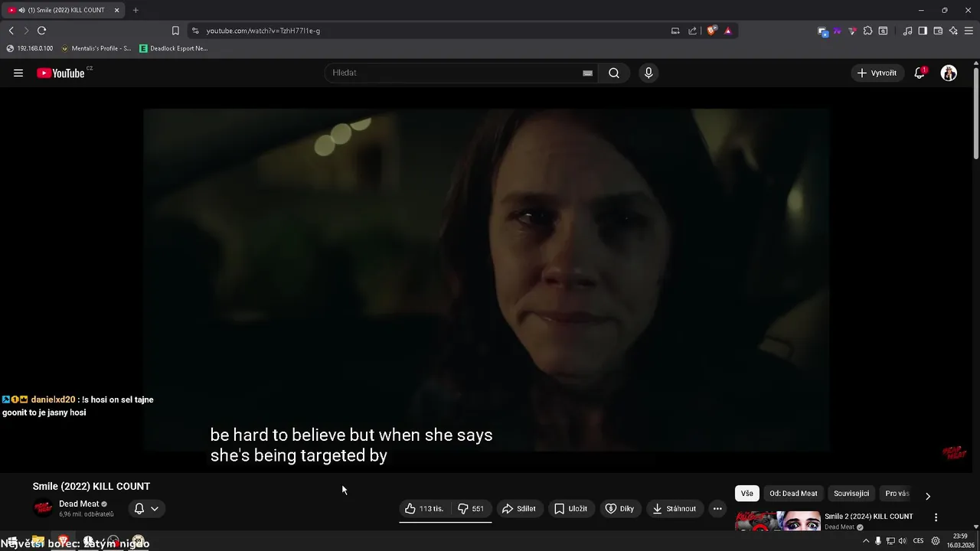Screen dimensions: 980x551
Task: Open a new browser tab
Action: click(x=136, y=10)
